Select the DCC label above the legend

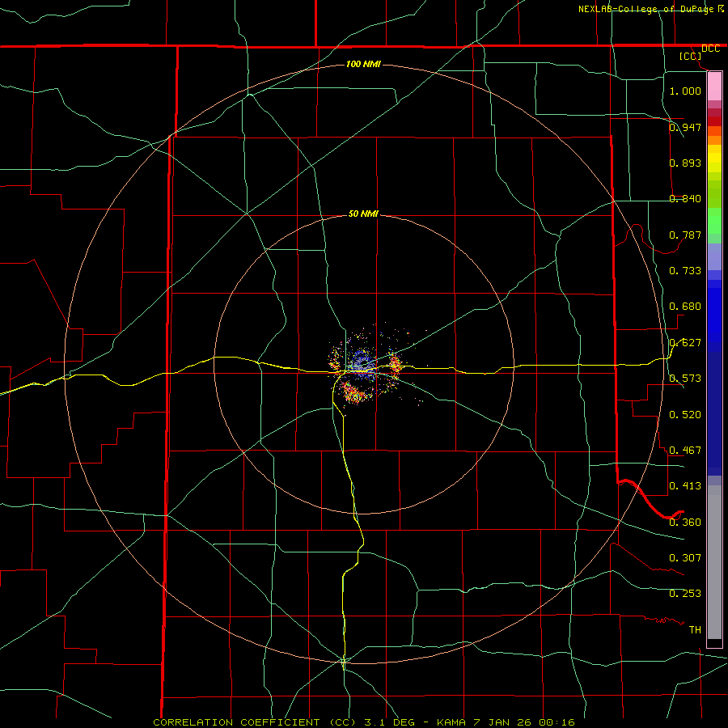click(711, 49)
